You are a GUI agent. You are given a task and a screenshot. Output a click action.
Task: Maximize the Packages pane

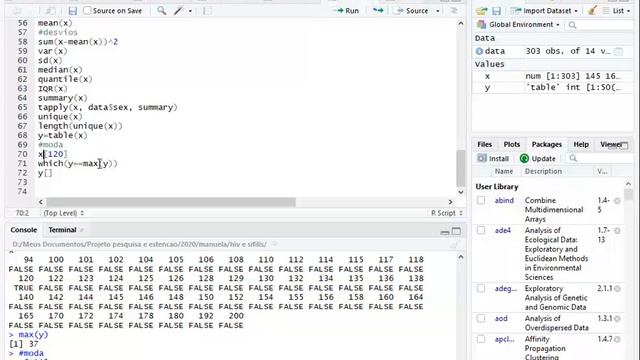[x=624, y=145]
